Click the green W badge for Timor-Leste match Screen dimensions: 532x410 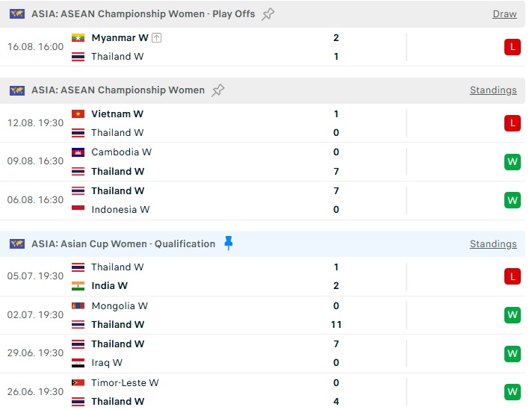513,392
